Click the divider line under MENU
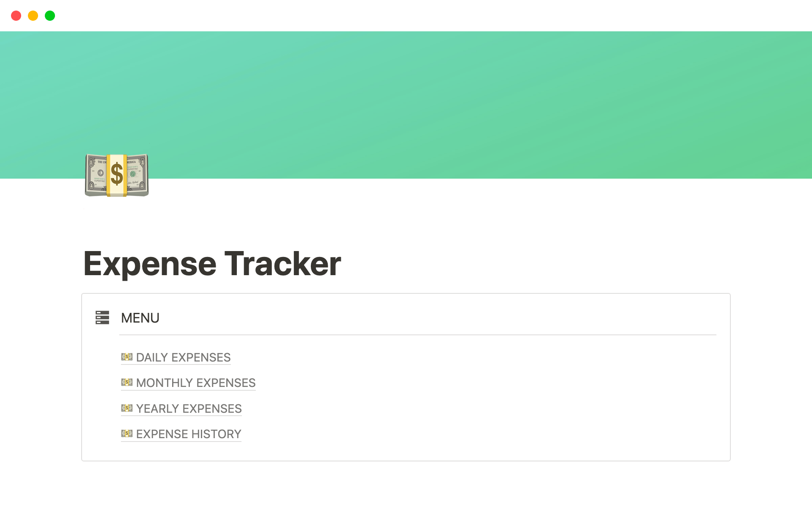Image resolution: width=812 pixels, height=508 pixels. pos(417,335)
